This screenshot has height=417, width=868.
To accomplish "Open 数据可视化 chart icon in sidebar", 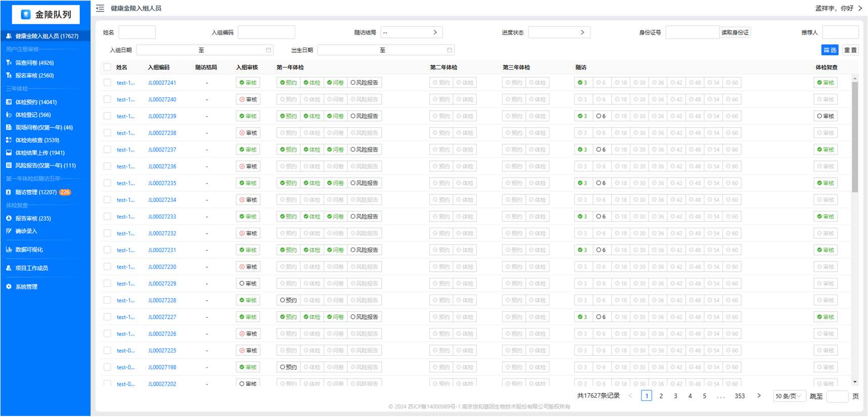I will tap(9, 249).
